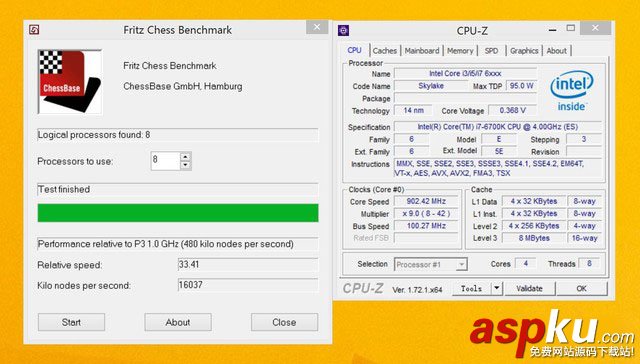This screenshot has height=364, width=640.
Task: Switch to the Graphics tab
Action: (x=524, y=51)
